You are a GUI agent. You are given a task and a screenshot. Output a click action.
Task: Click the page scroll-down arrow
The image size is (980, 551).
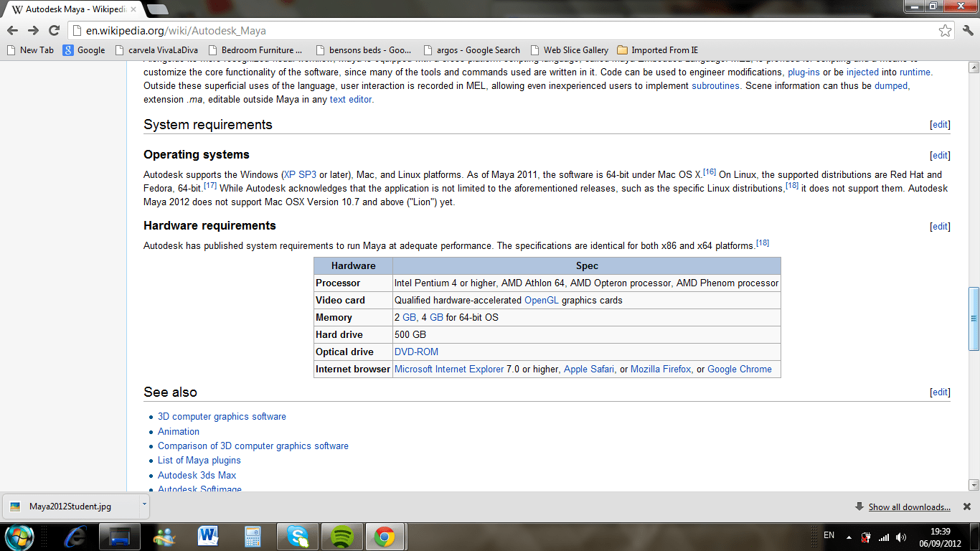pos(974,485)
